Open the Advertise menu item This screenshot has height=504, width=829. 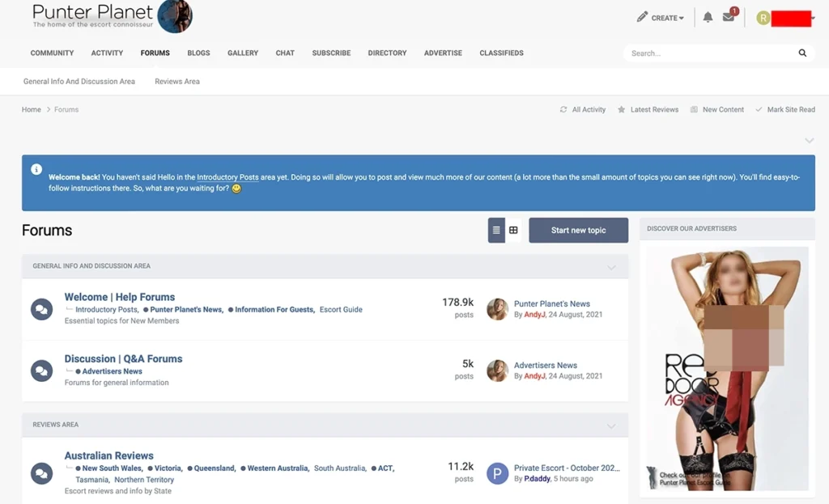pos(443,53)
